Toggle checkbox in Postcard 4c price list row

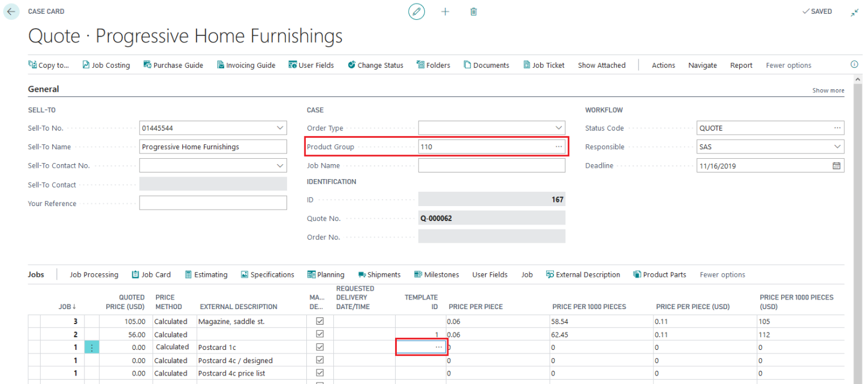[x=320, y=373]
